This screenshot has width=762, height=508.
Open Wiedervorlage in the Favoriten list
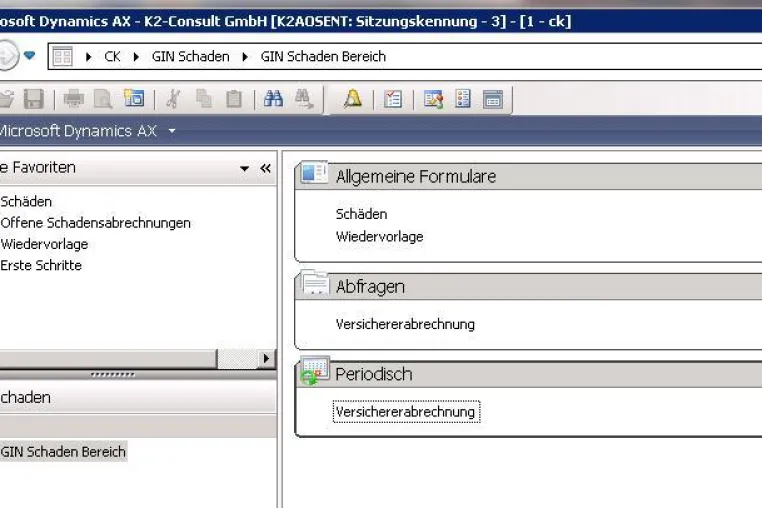[x=44, y=244]
